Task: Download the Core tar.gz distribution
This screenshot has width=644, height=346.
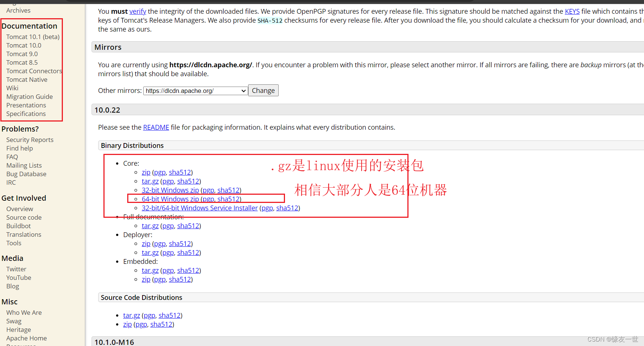Action: [150, 181]
